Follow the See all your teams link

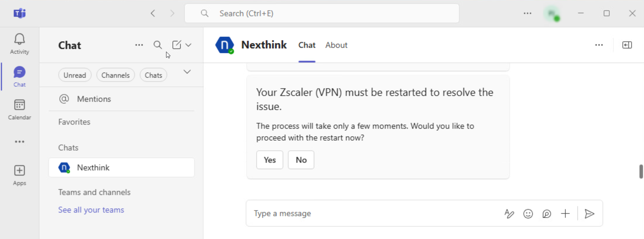tap(91, 210)
